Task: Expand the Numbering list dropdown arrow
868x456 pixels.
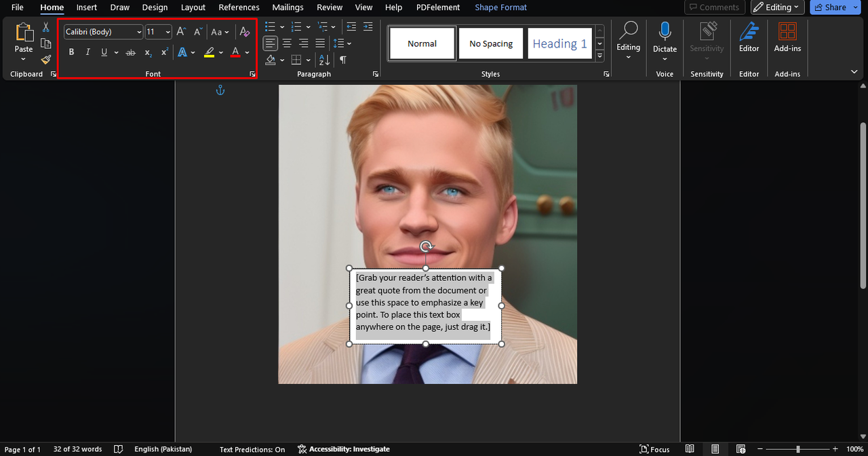Action: [x=308, y=27]
